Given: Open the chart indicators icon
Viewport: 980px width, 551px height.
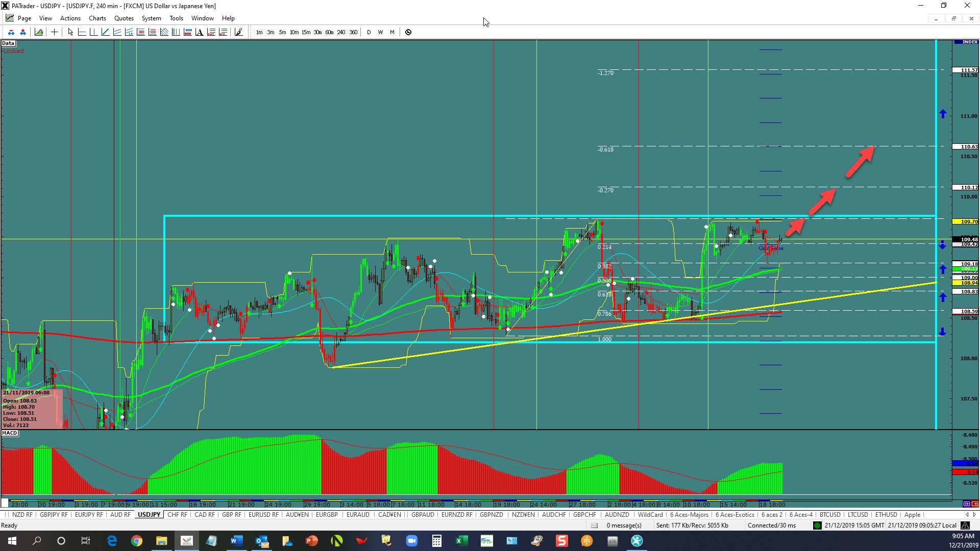Looking at the screenshot, I should 39,32.
